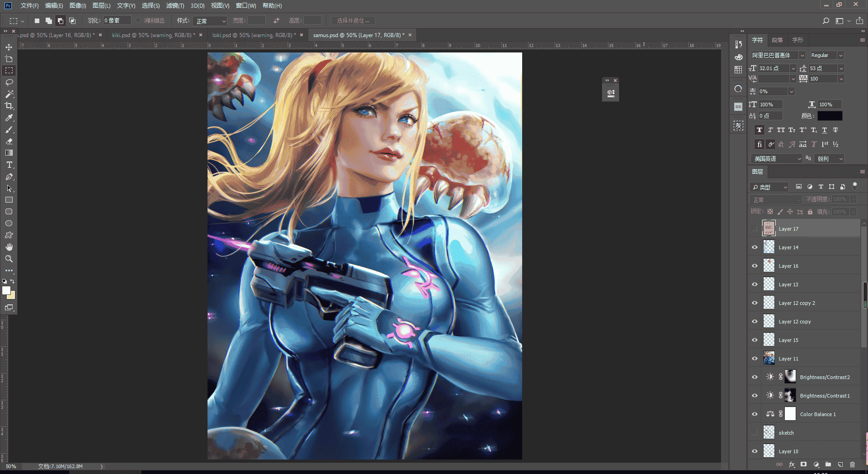Switch to the kiki.psd document tab
This screenshot has height=474, width=868.
pos(154,35)
